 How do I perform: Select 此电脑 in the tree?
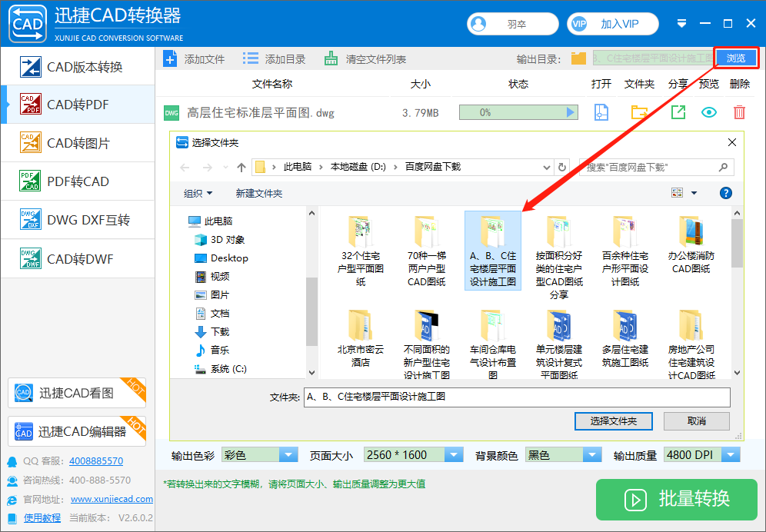click(x=211, y=221)
